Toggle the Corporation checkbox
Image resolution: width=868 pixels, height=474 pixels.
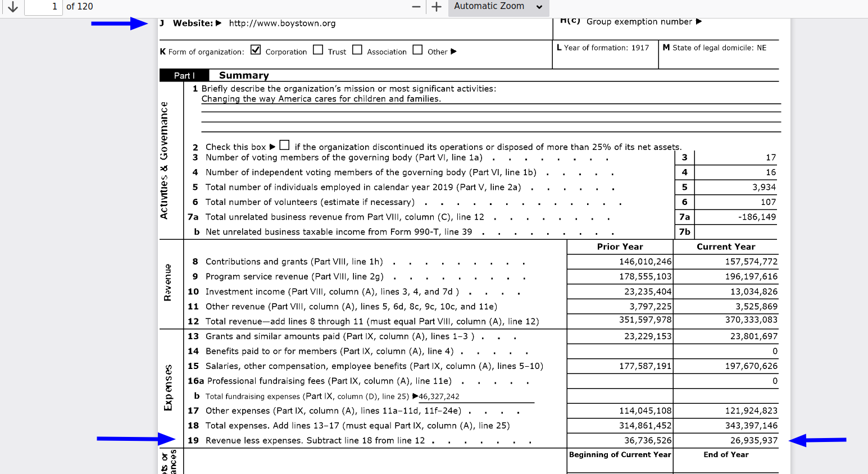pos(256,50)
